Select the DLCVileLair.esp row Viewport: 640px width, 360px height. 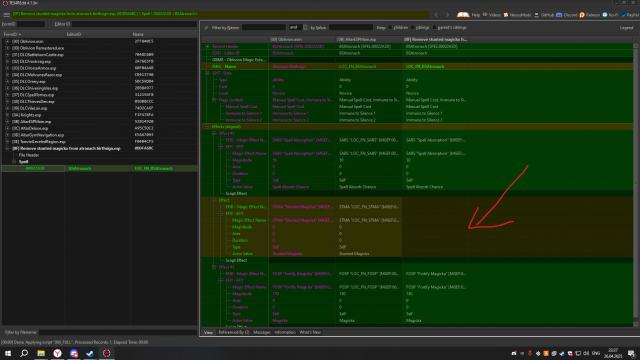click(x=100, y=108)
